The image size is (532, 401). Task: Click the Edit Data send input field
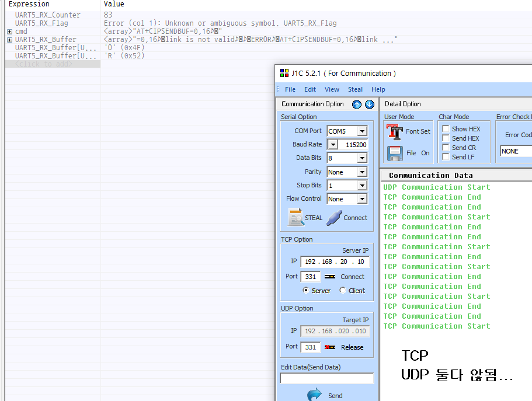(x=326, y=378)
